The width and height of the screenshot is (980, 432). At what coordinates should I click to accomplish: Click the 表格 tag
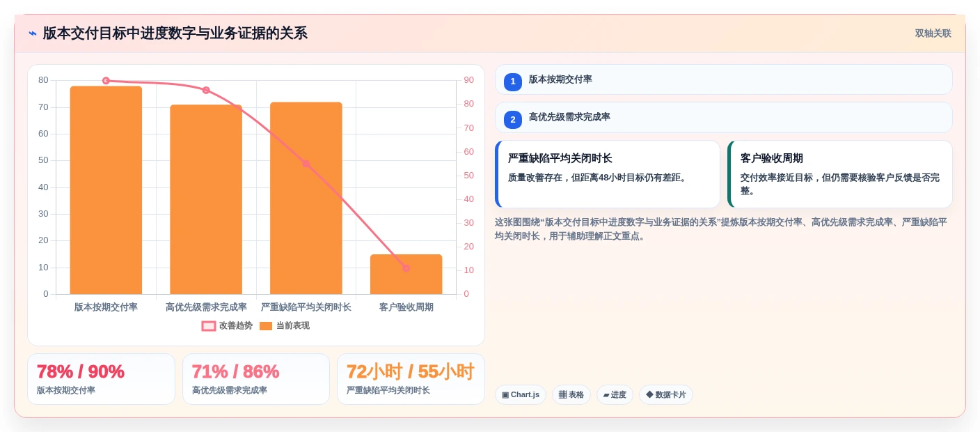571,395
